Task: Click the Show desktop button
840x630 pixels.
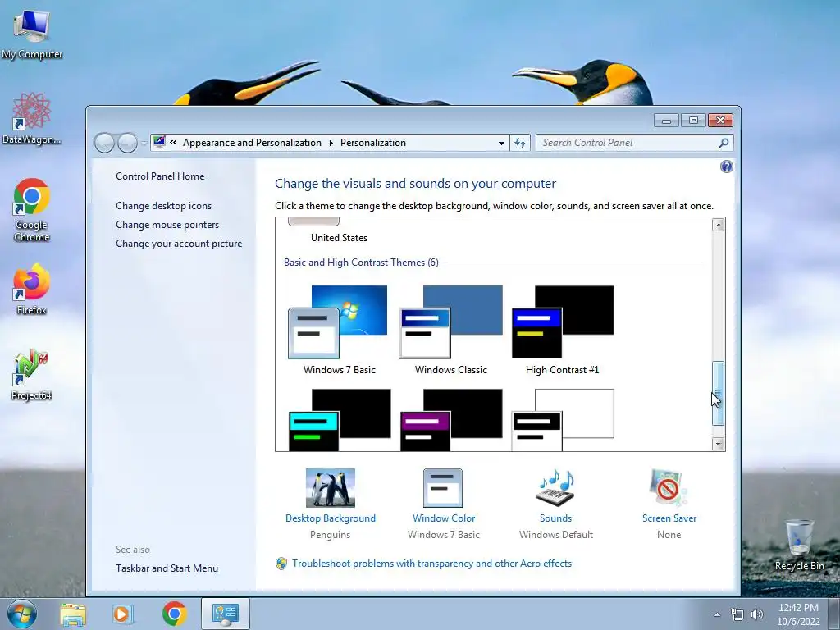Action: tap(834, 614)
